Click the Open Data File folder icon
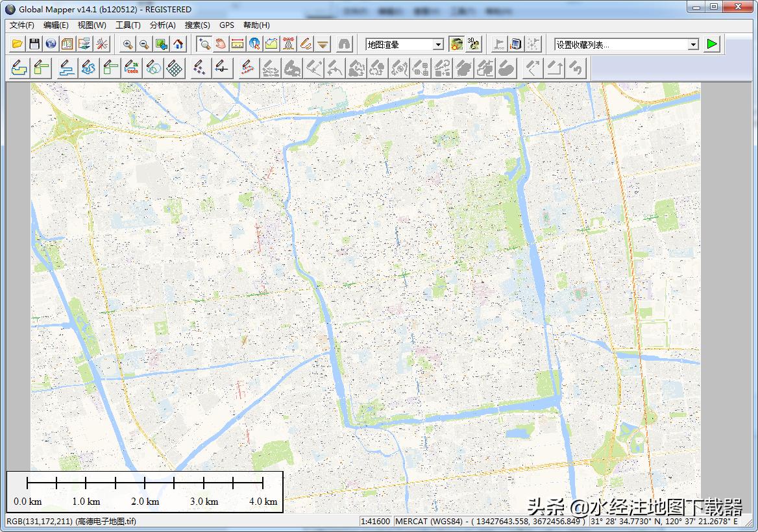758x532 pixels. pyautogui.click(x=18, y=44)
